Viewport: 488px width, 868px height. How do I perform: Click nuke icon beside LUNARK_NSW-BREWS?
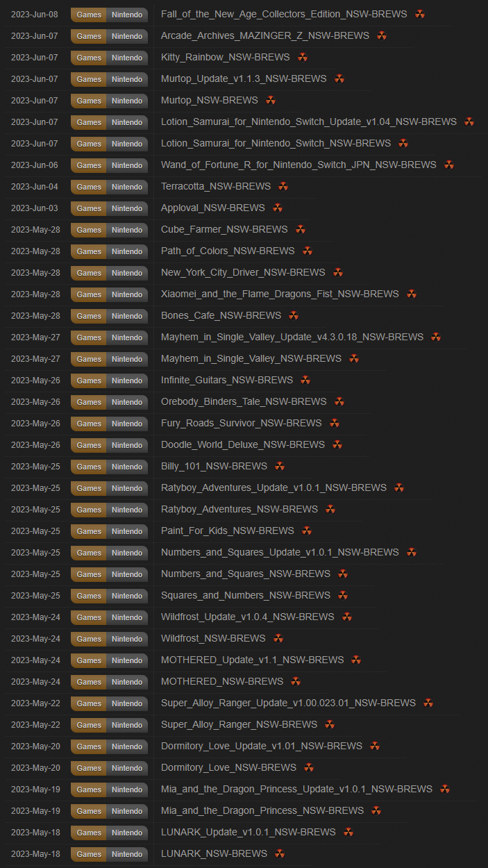(x=280, y=853)
